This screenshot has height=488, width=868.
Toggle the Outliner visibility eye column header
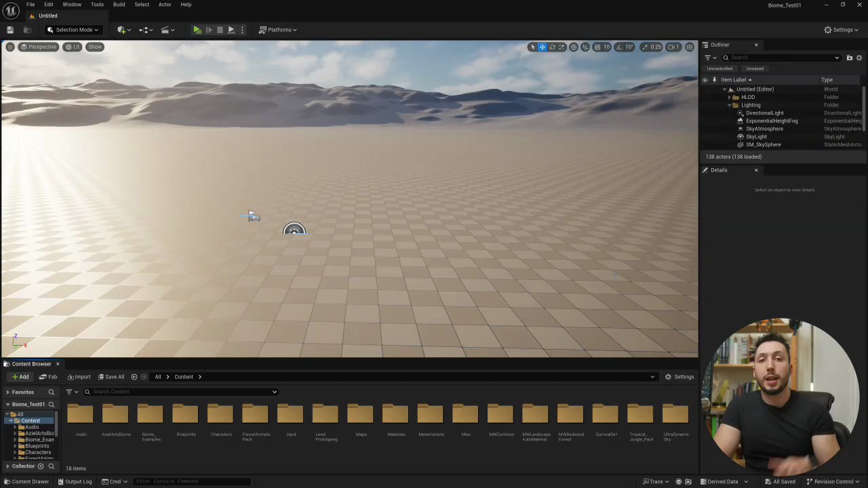[x=705, y=80]
